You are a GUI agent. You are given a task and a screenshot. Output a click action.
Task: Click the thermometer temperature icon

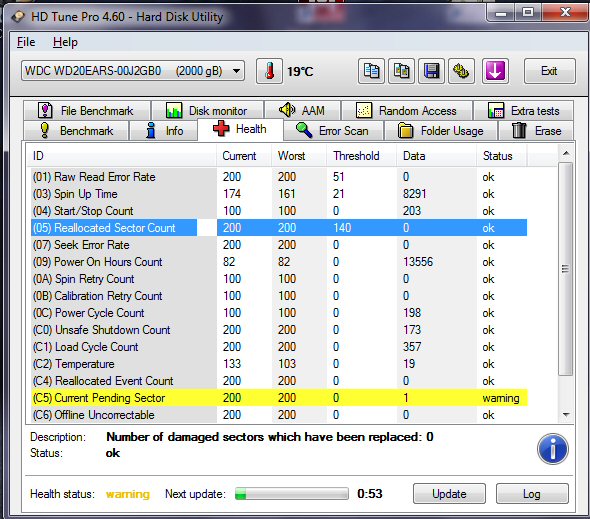(269, 71)
